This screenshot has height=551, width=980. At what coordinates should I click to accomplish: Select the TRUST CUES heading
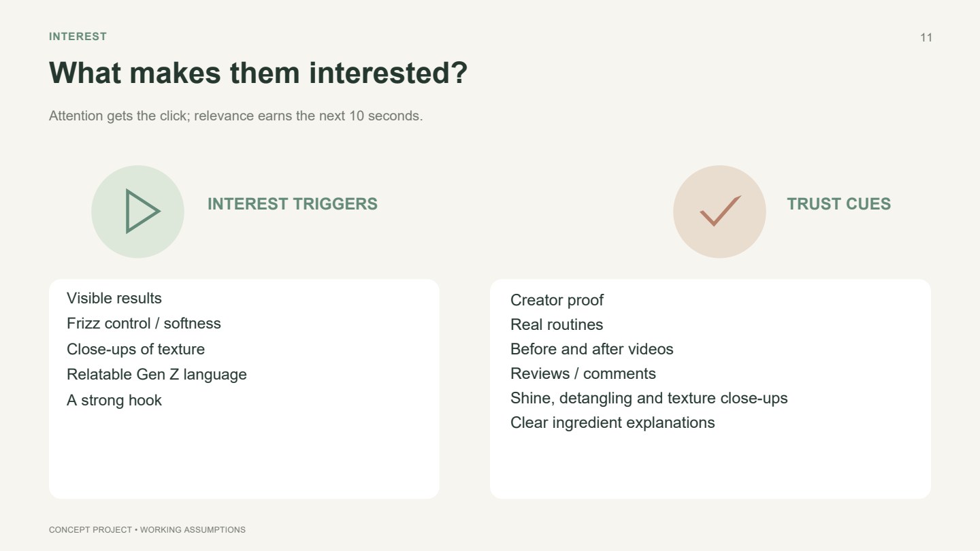pos(838,204)
